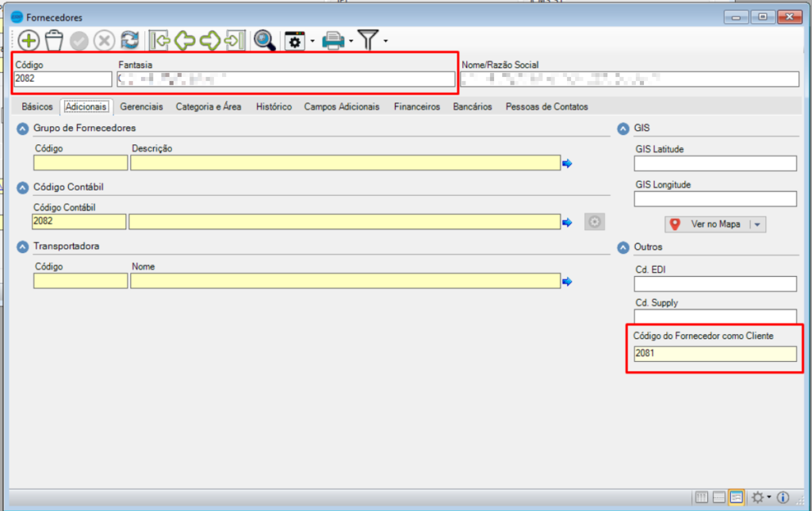Open the Pessoas de Contatos tab
Image resolution: width=812 pixels, height=511 pixels.
click(x=546, y=106)
